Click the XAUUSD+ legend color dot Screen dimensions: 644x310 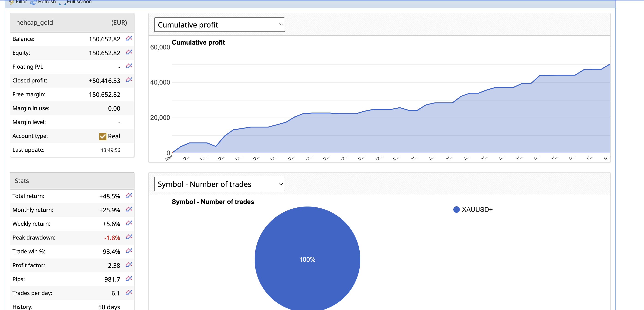click(456, 210)
